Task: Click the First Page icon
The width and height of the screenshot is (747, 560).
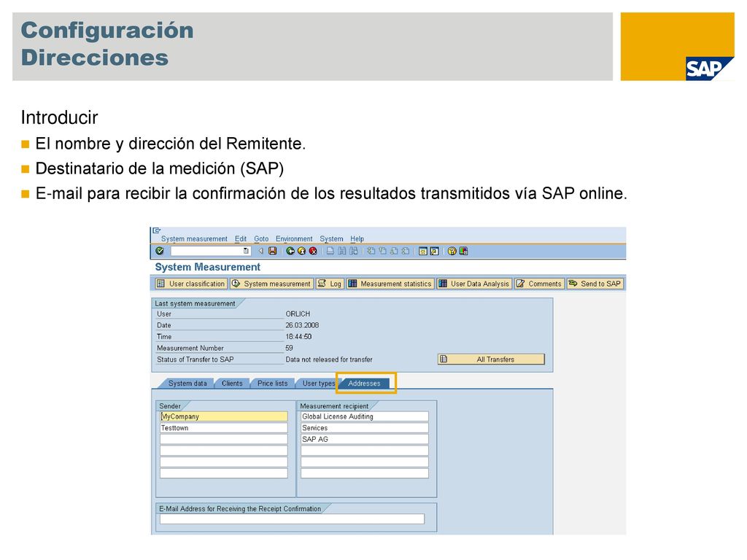Action: [x=371, y=251]
